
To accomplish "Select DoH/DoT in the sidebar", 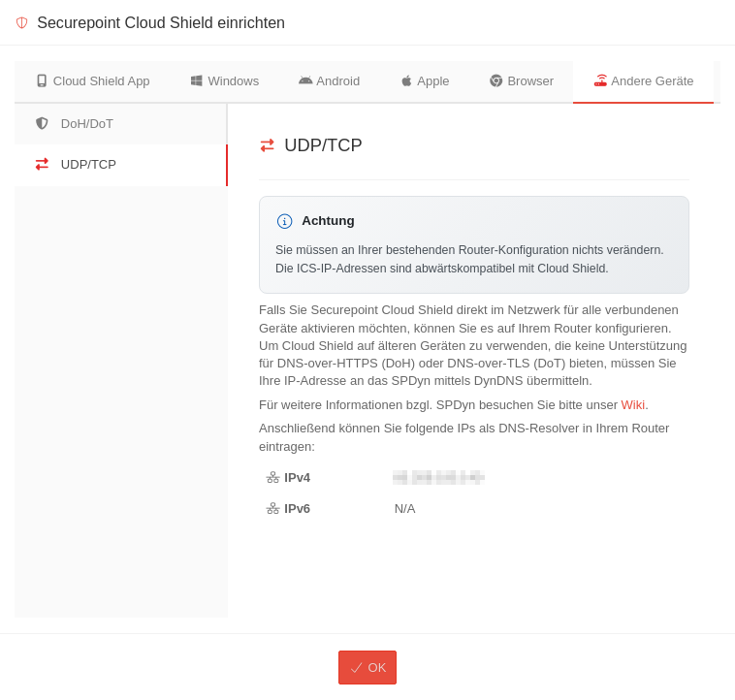I will [x=87, y=123].
